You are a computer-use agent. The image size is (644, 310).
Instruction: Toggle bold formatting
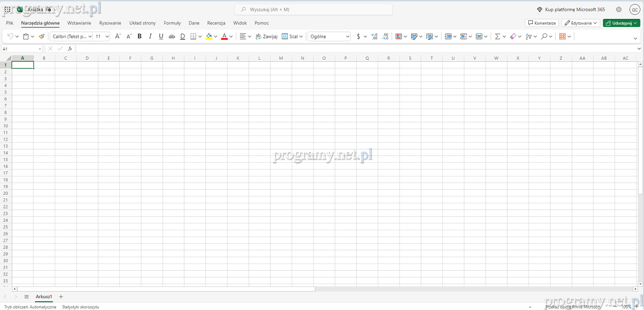[x=140, y=36]
